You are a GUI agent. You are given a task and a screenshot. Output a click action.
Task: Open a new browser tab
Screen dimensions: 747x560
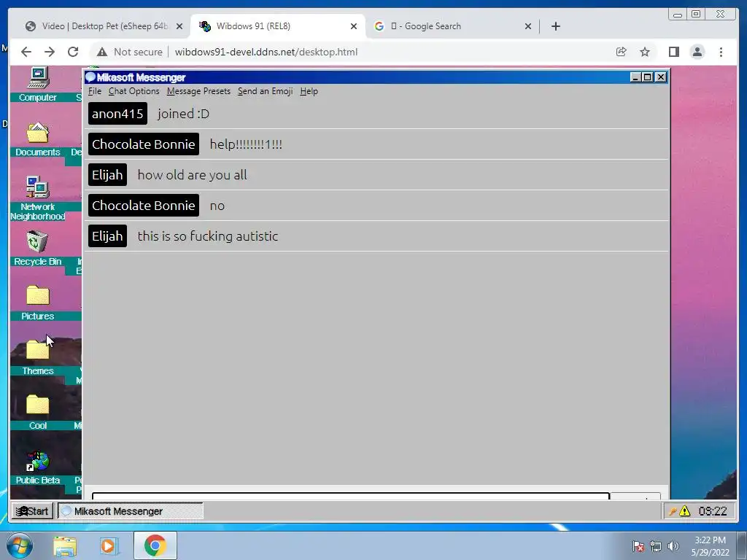(555, 26)
